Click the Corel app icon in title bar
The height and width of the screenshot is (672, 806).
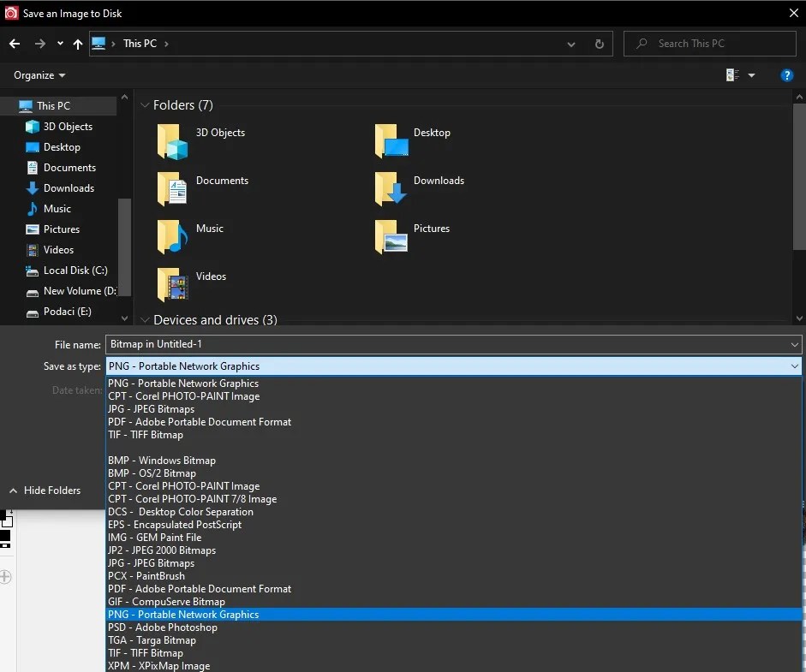[11, 14]
